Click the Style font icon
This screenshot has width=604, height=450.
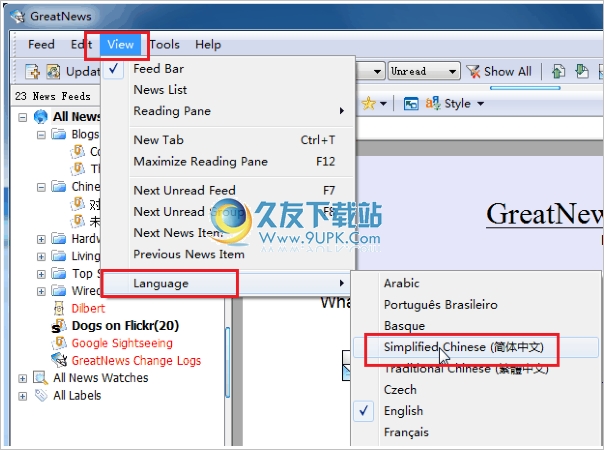coord(433,103)
